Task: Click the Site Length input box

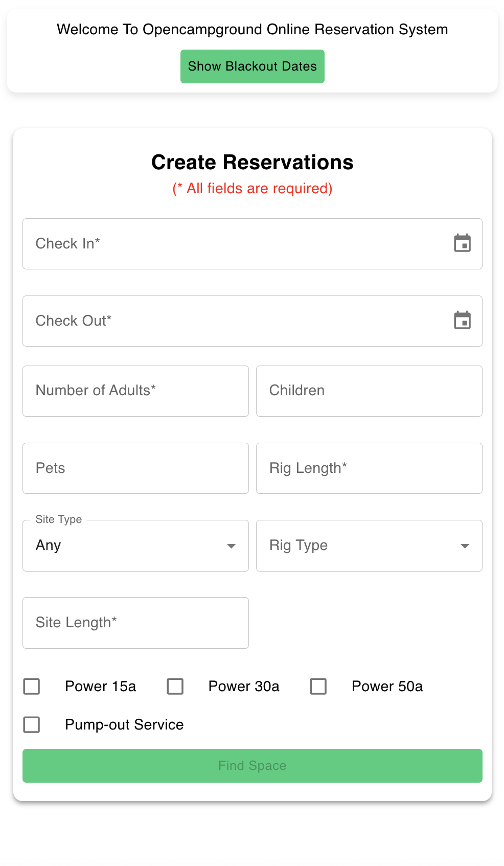Action: pyautogui.click(x=135, y=623)
